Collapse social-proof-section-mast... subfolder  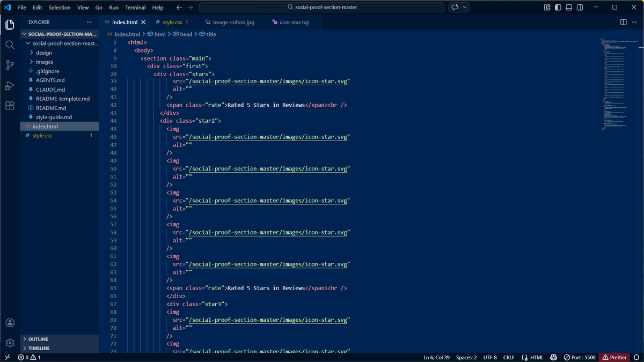(60, 43)
